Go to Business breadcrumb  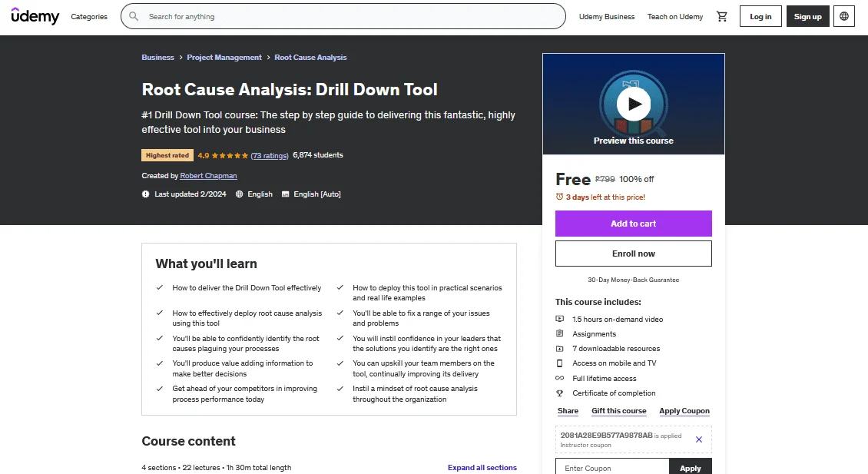pyautogui.click(x=157, y=57)
